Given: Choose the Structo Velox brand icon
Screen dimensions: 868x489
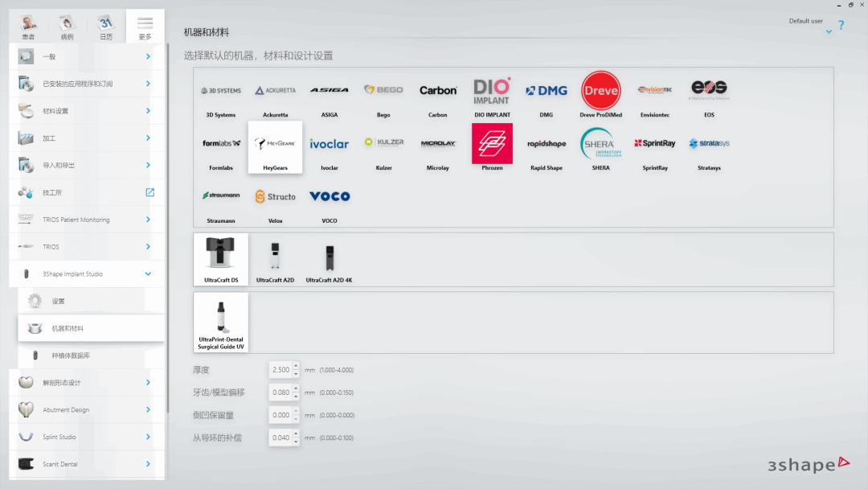Looking at the screenshot, I should click(x=275, y=200).
